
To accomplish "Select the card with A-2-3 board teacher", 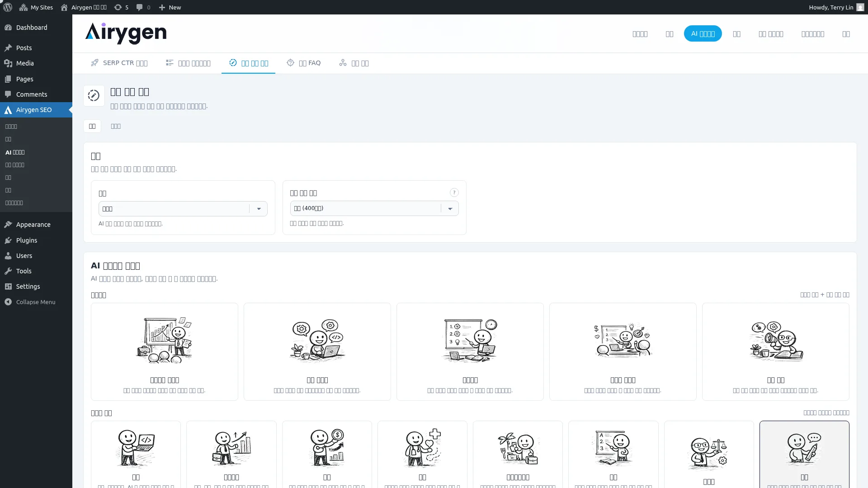I will tap(613, 454).
